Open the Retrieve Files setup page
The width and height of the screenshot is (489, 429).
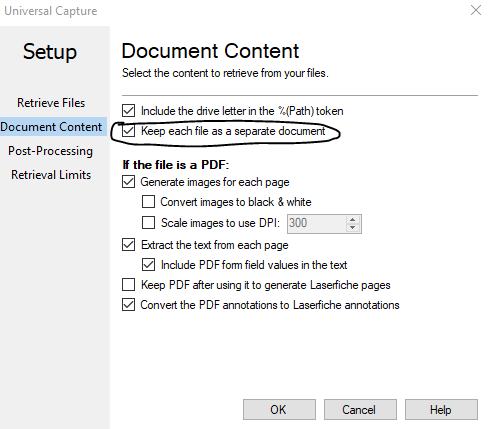point(51,103)
